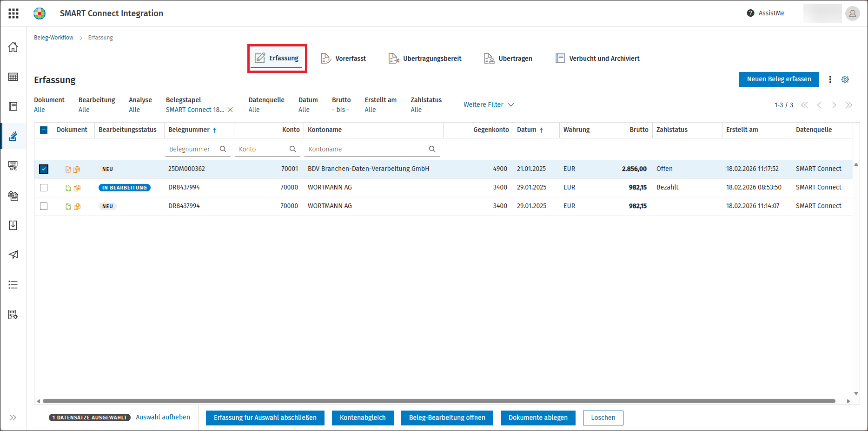Open the paper plane send icon in sidebar
868x431 pixels.
13,255
